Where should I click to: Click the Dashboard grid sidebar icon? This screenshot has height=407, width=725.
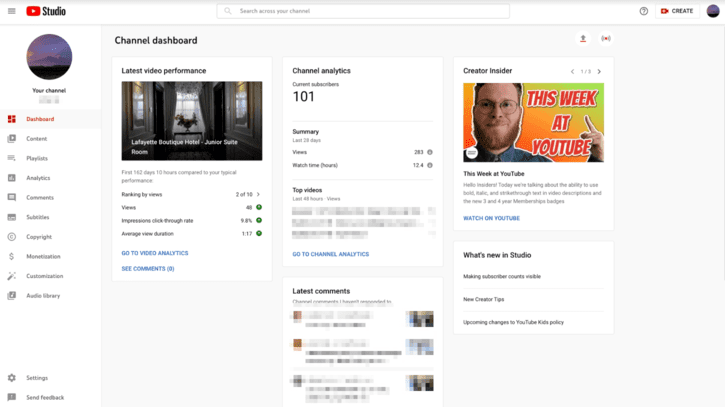12,119
